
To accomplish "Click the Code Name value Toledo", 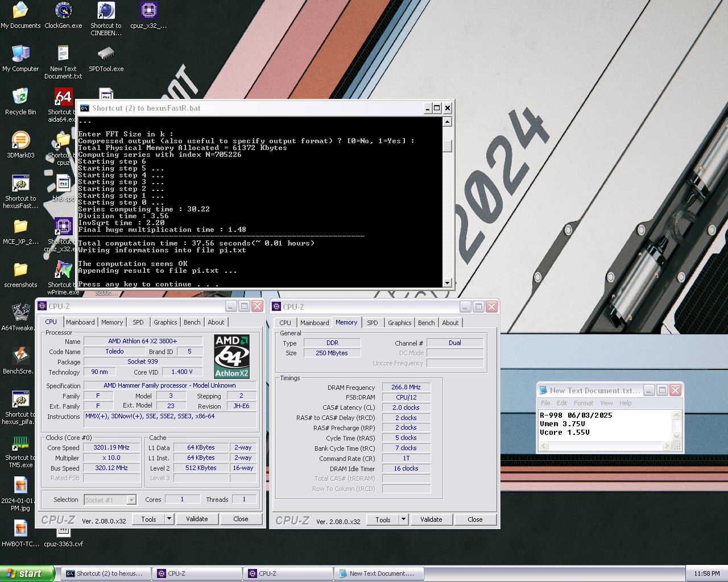I will coord(114,351).
